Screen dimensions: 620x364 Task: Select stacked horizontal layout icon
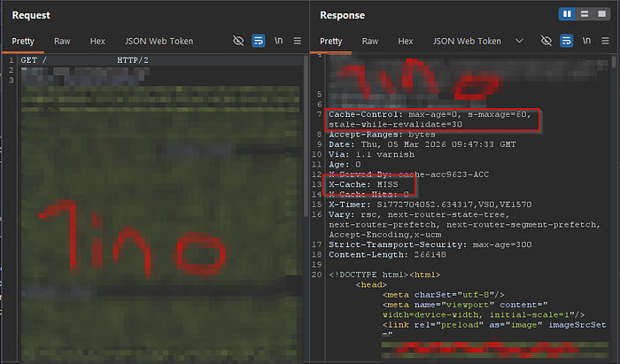[585, 14]
